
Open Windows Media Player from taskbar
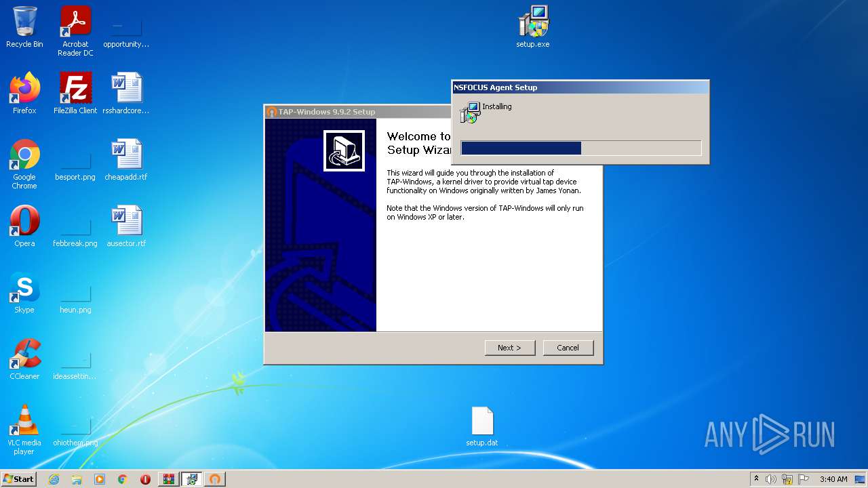click(100, 479)
